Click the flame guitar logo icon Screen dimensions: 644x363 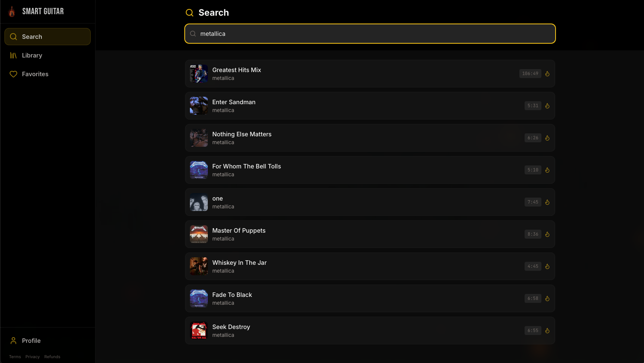[x=12, y=11]
